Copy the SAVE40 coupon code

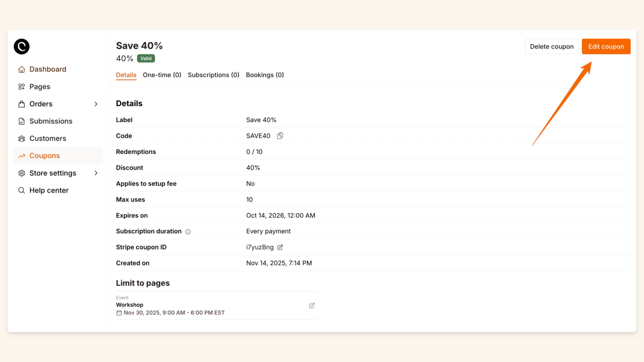pos(280,136)
